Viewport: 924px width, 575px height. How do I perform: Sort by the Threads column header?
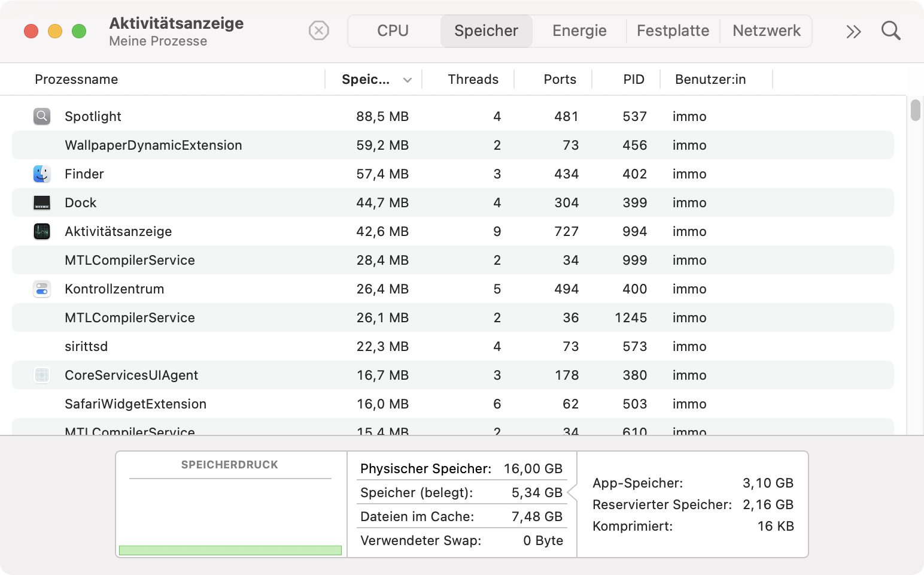[x=472, y=80]
